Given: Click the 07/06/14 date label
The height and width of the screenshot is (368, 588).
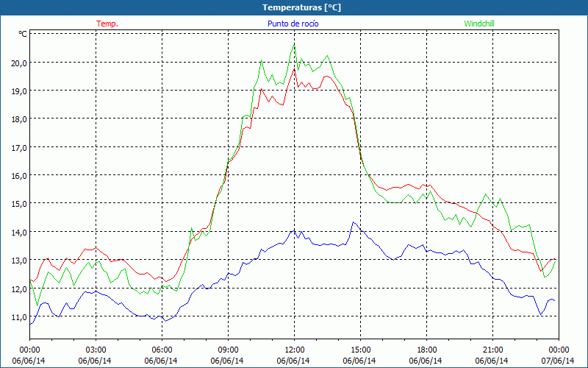Looking at the screenshot, I should [x=558, y=361].
